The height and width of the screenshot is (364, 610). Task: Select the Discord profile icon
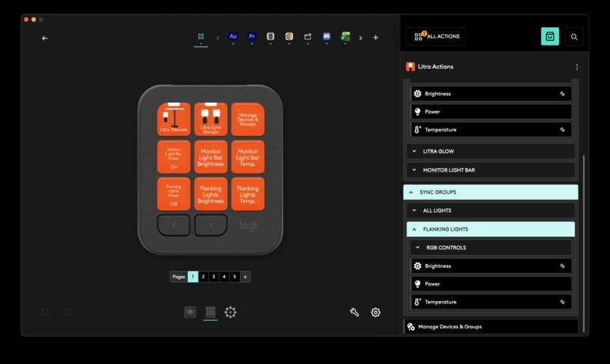(x=326, y=36)
